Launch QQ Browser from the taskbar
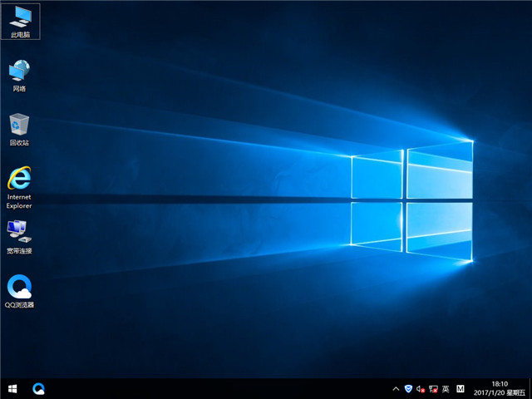This screenshot has width=532, height=399. tap(39, 389)
